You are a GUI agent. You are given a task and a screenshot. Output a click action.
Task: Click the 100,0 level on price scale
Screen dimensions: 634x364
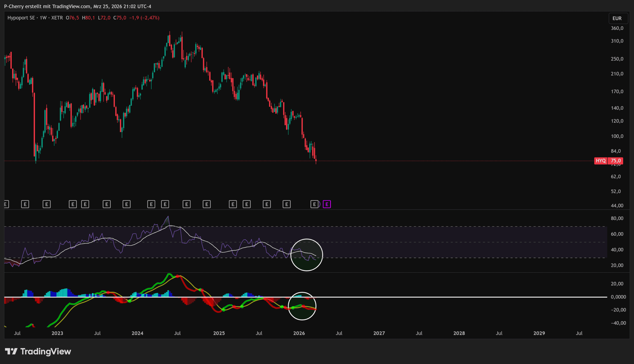tap(617, 136)
